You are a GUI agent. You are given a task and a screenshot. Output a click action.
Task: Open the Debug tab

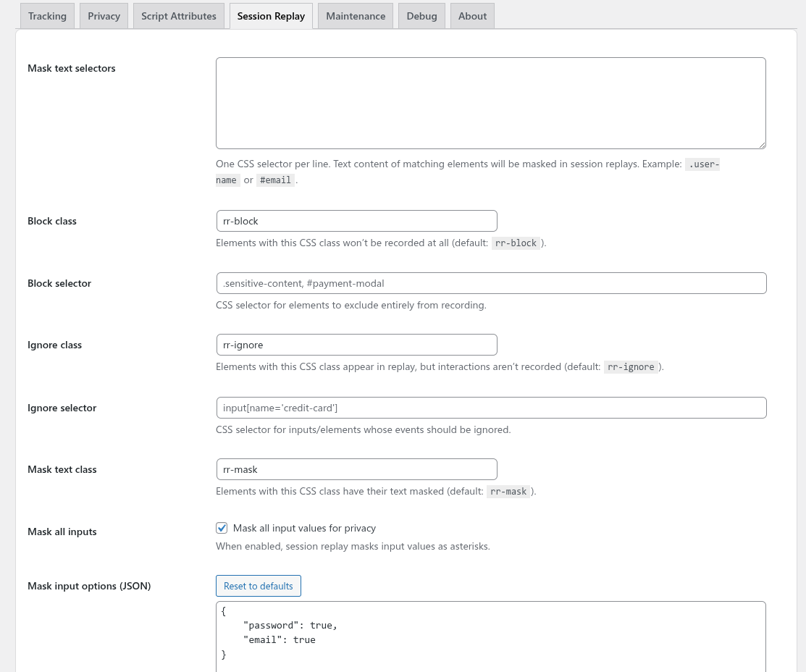(x=421, y=16)
